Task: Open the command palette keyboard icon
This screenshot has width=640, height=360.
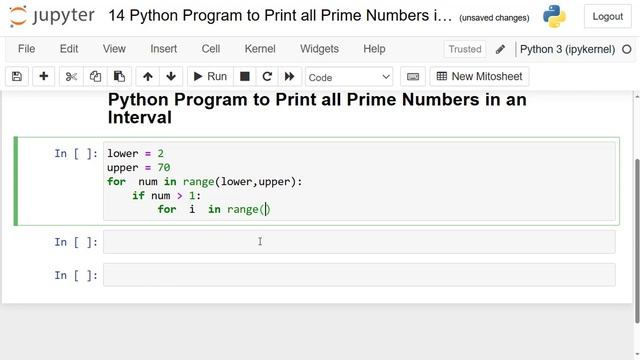Action: click(413, 76)
